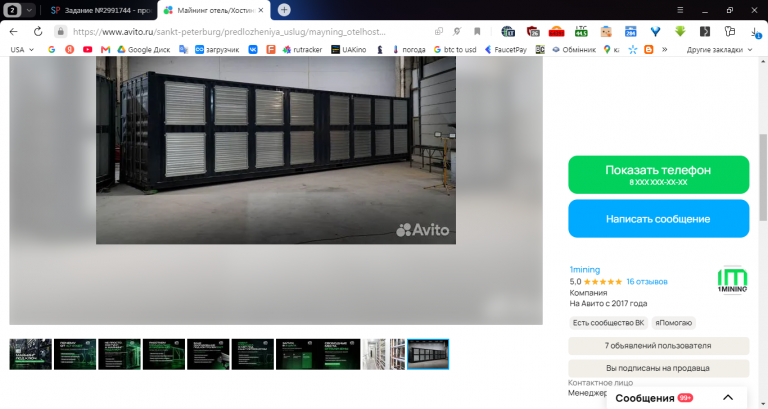Open 7 объявлений пользователя
The height and width of the screenshot is (409, 768).
(x=658, y=345)
